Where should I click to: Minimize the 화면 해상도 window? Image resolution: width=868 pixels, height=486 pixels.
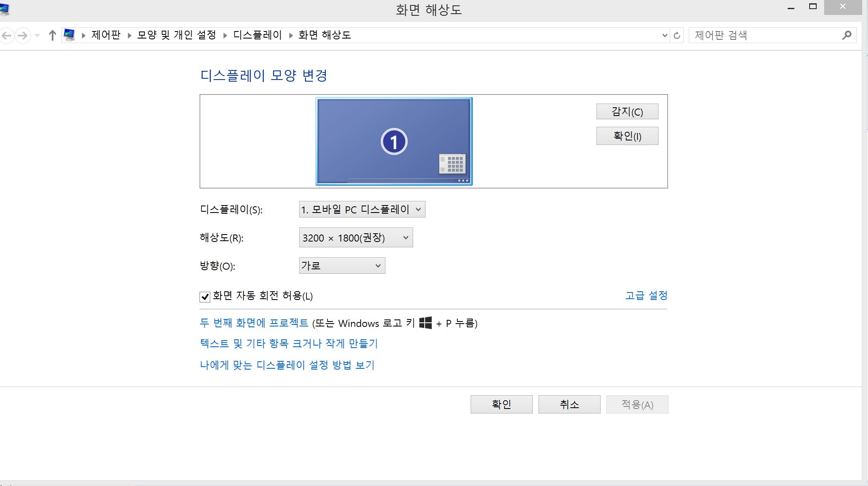(791, 8)
